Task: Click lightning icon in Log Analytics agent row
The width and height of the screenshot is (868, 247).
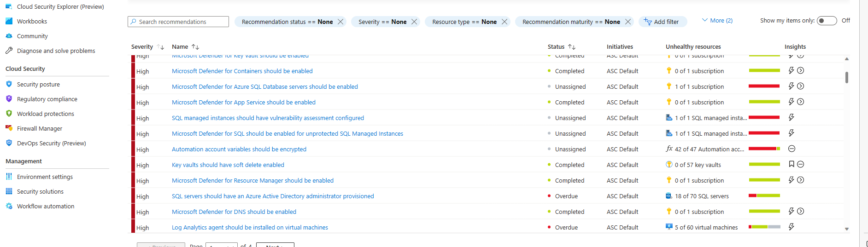Action: 791,227
